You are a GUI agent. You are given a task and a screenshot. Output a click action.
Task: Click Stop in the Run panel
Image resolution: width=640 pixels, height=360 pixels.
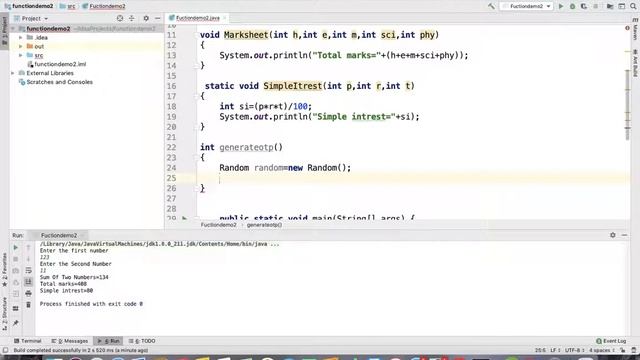[16, 259]
